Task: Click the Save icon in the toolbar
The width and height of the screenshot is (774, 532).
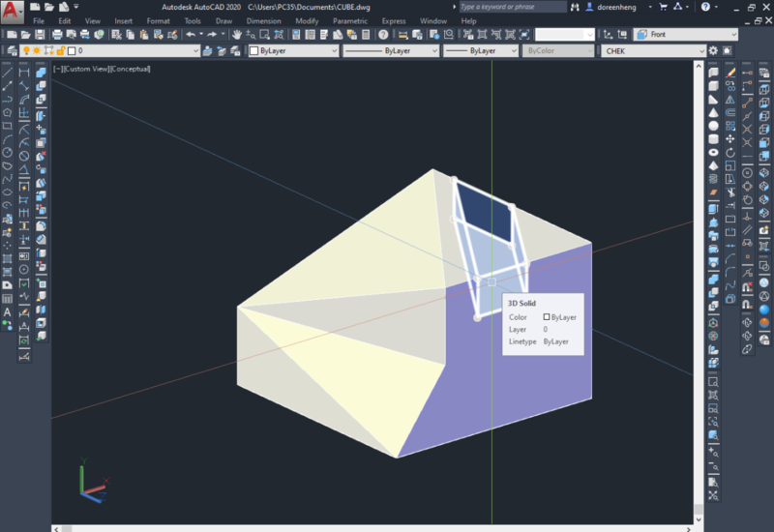Action: (x=39, y=35)
